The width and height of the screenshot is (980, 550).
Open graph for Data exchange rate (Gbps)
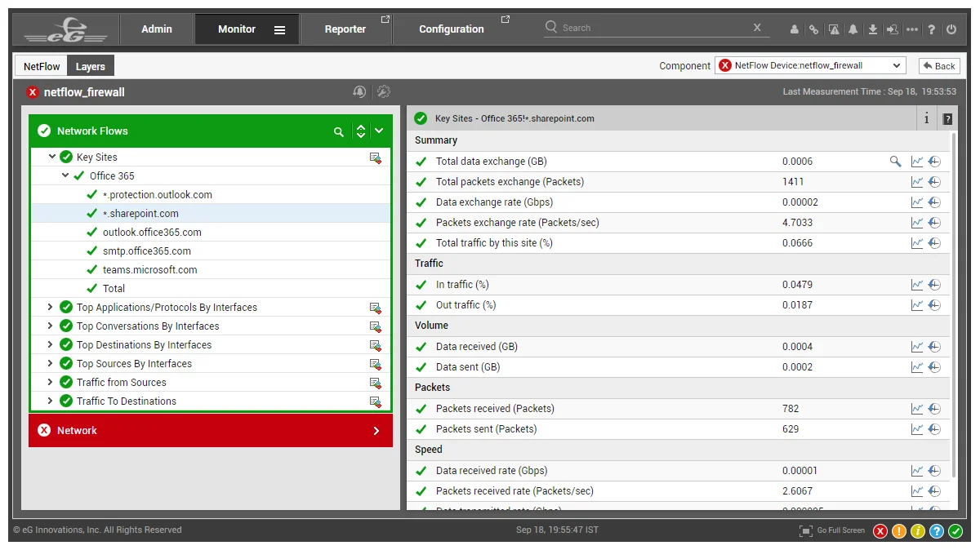click(x=917, y=202)
